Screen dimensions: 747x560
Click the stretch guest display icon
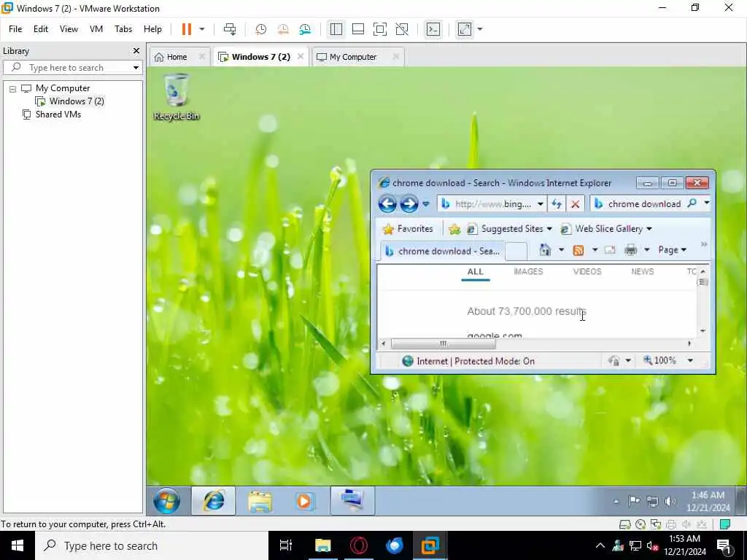(x=465, y=29)
